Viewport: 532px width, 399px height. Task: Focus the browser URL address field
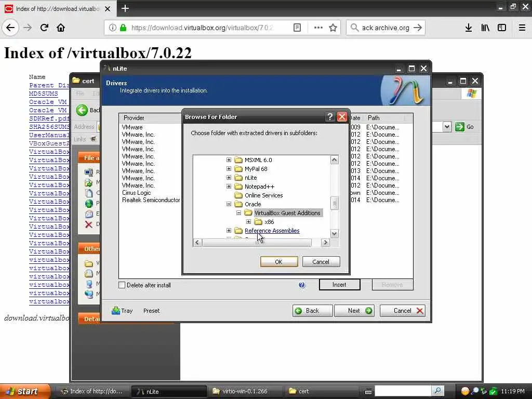pos(202,28)
